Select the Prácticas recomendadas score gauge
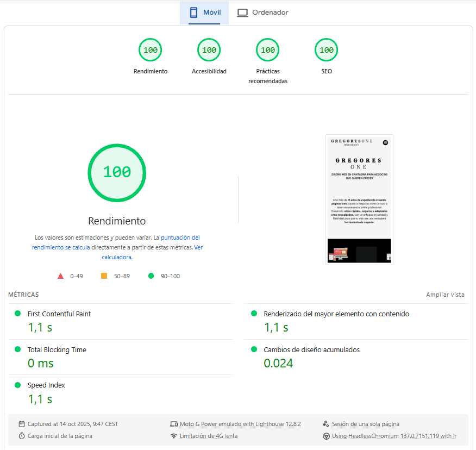The width and height of the screenshot is (476, 450). (268, 51)
